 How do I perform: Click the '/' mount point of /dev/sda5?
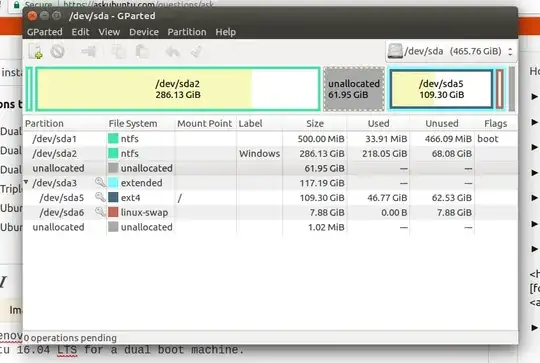pyautogui.click(x=179, y=198)
